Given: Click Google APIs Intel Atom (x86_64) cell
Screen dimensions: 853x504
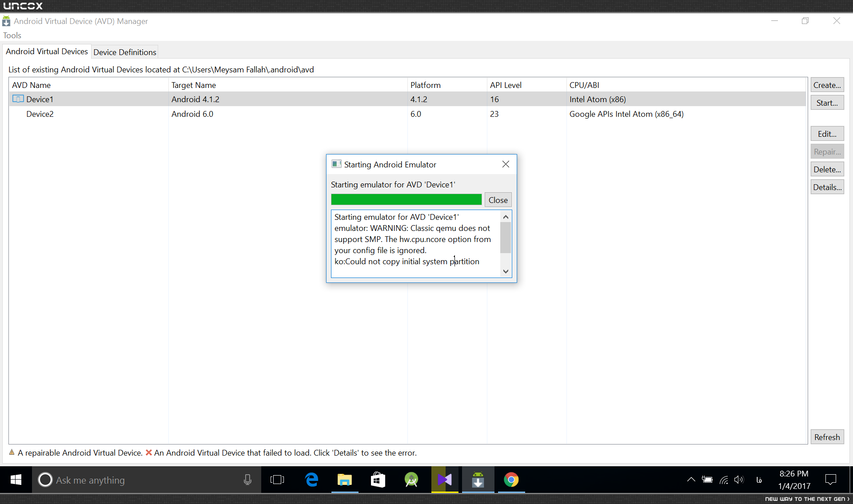Looking at the screenshot, I should (x=626, y=114).
